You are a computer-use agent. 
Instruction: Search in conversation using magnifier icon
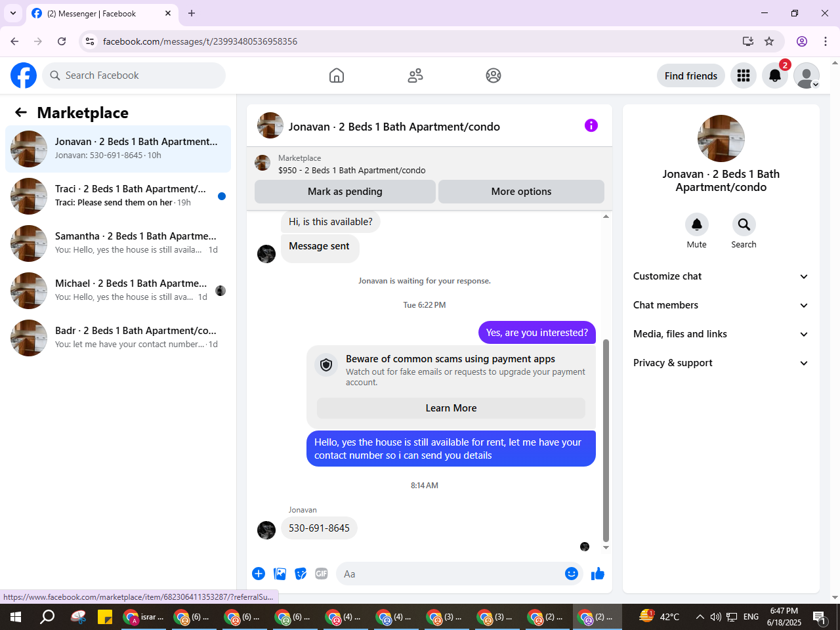(744, 224)
